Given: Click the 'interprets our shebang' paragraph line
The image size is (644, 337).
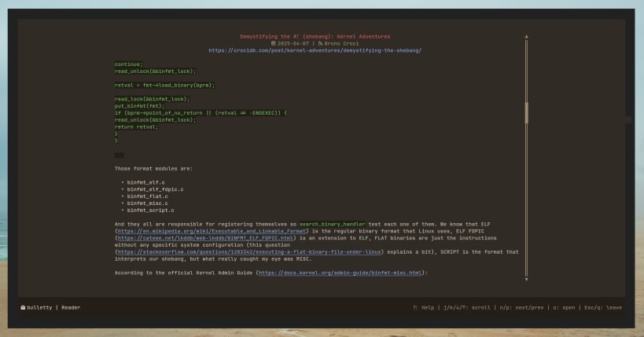Looking at the screenshot, I should (x=213, y=259).
